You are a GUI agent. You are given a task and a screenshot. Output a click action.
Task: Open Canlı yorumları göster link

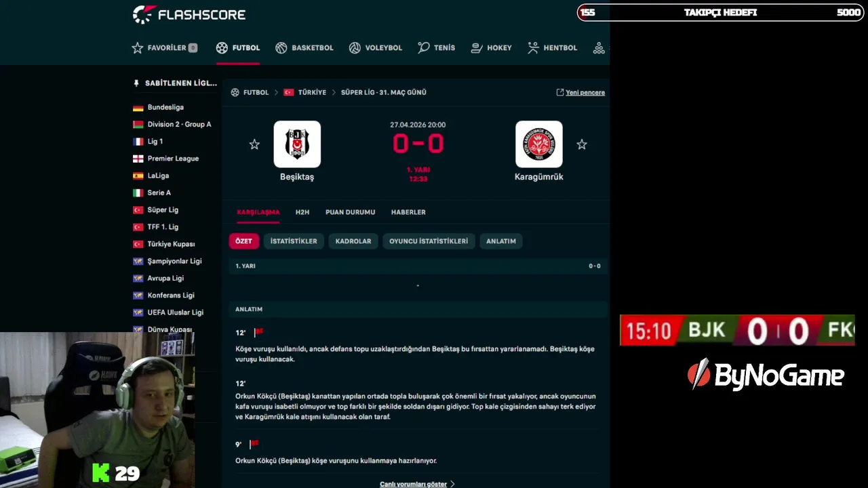tap(413, 484)
